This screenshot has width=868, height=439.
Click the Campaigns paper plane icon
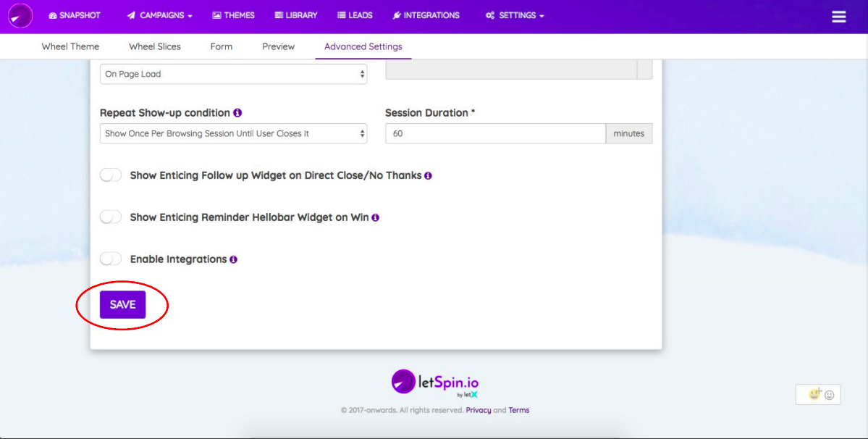click(x=131, y=15)
